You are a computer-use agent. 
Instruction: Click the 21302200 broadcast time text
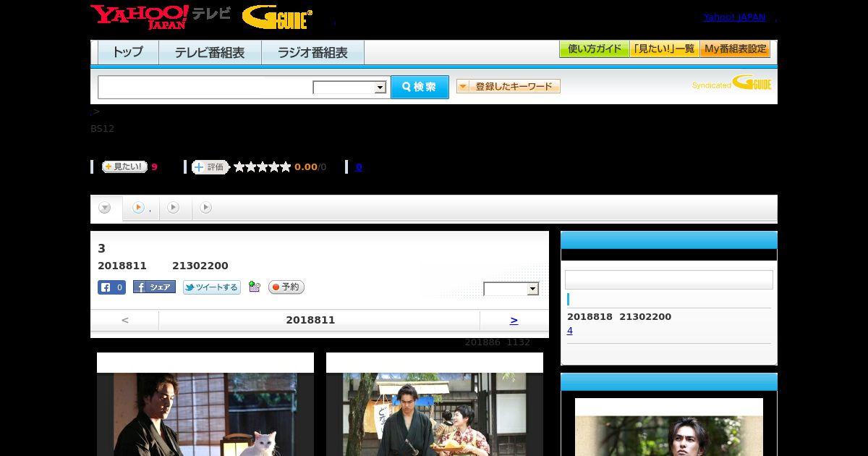[200, 266]
